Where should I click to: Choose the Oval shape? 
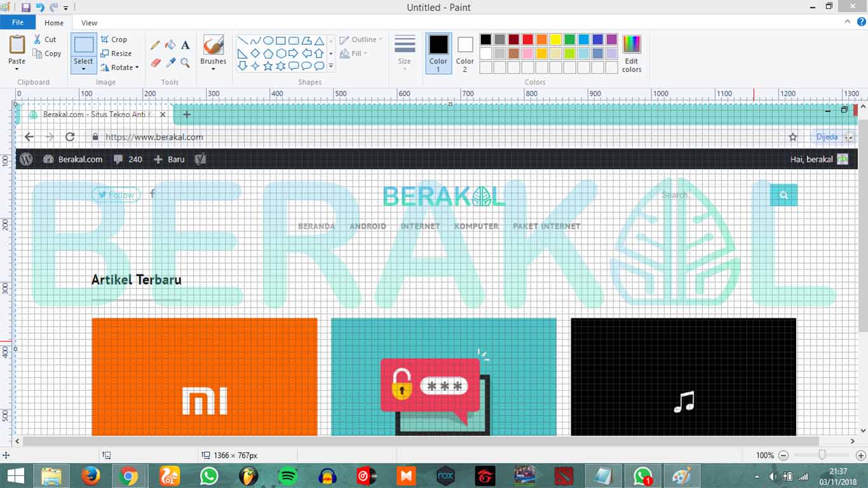[x=268, y=41]
